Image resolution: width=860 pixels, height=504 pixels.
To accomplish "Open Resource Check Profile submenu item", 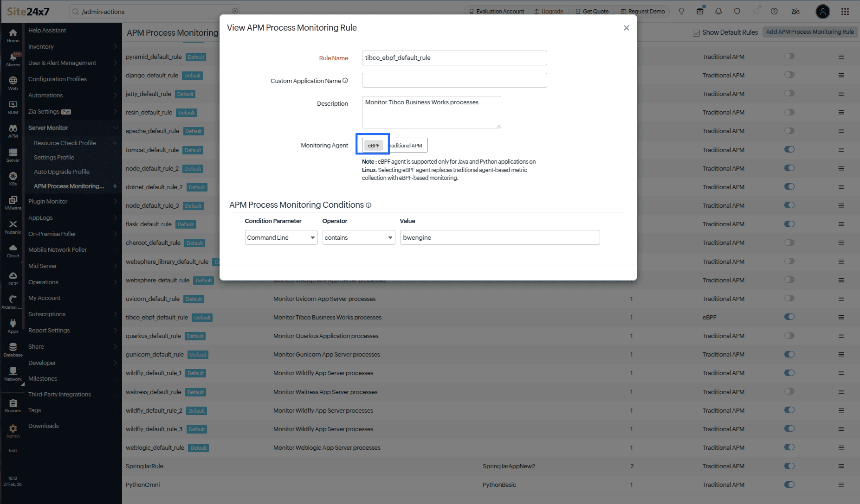I will (65, 143).
